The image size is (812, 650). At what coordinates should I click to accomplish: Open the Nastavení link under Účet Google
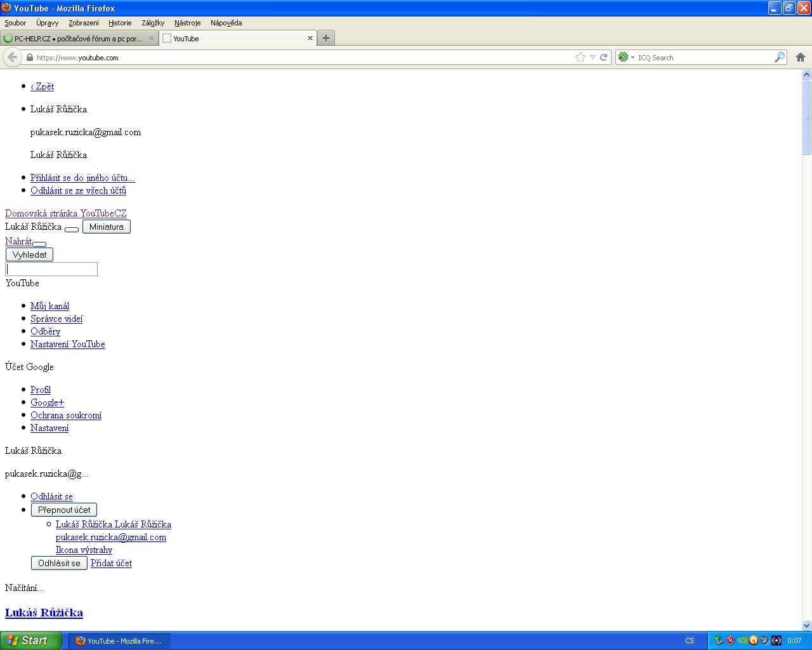click(x=49, y=428)
